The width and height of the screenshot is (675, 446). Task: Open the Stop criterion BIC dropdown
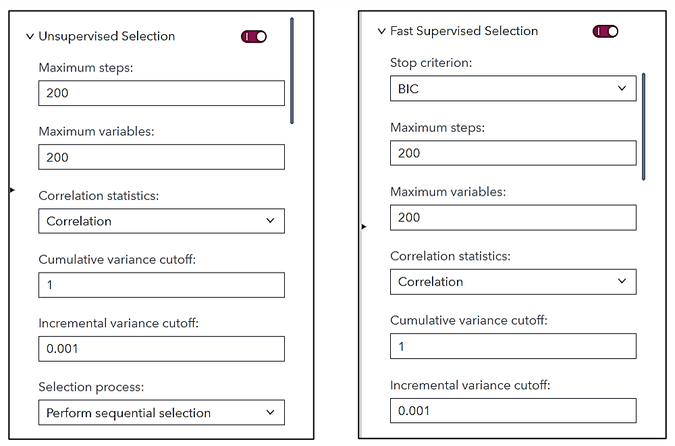pos(512,88)
